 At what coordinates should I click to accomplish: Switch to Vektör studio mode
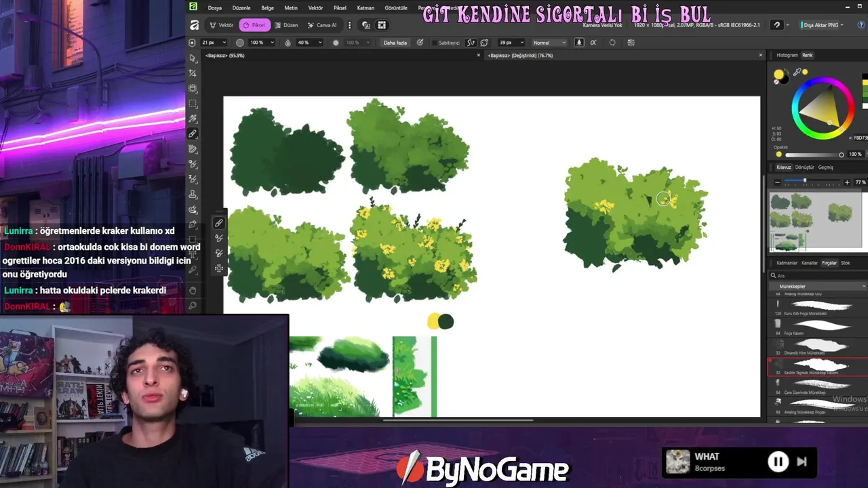[221, 25]
